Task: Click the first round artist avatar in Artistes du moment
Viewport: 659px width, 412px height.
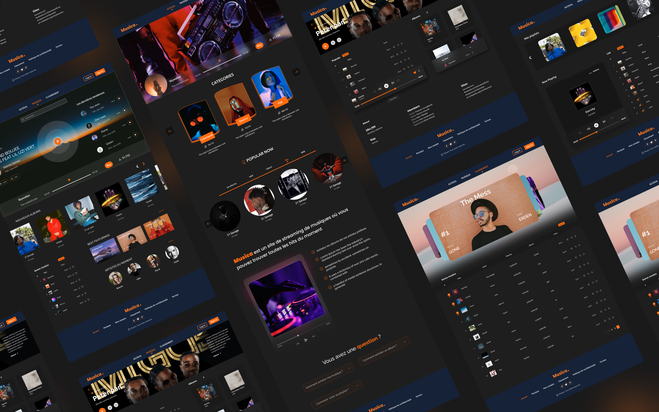Action: click(116, 278)
